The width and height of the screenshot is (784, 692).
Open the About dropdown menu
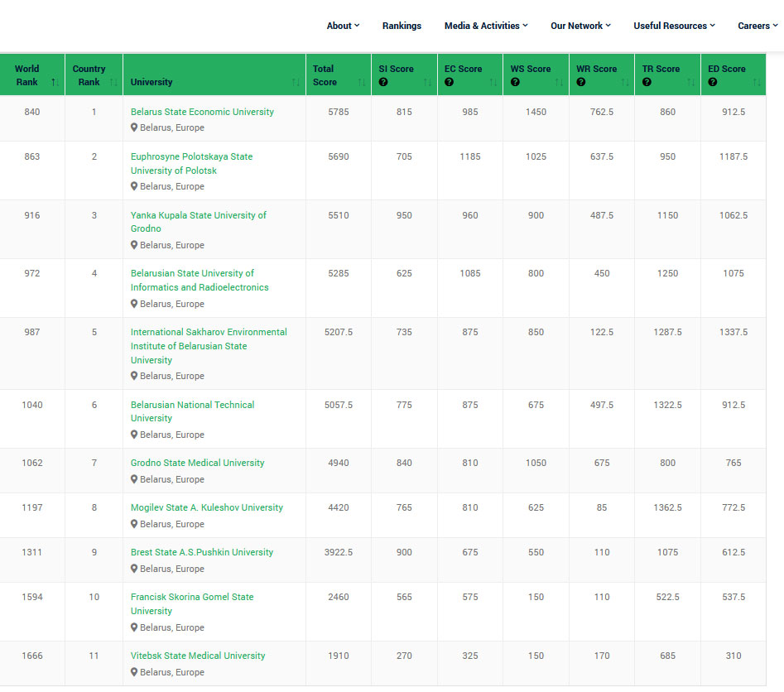(343, 26)
